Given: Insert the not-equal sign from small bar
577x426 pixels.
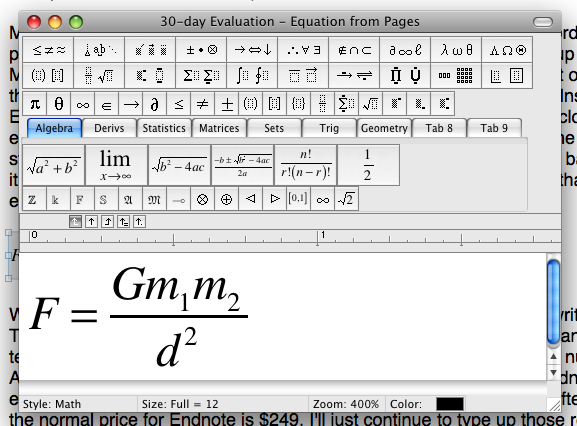Looking at the screenshot, I should point(202,104).
